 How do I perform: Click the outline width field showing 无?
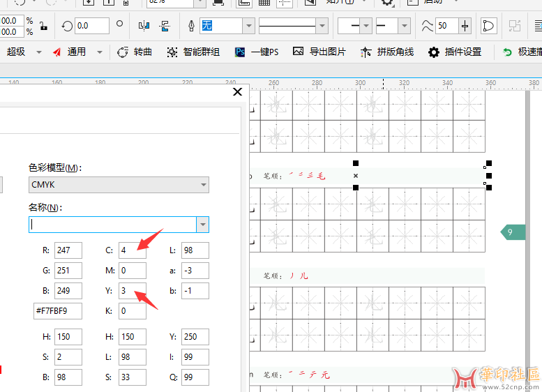220,26
